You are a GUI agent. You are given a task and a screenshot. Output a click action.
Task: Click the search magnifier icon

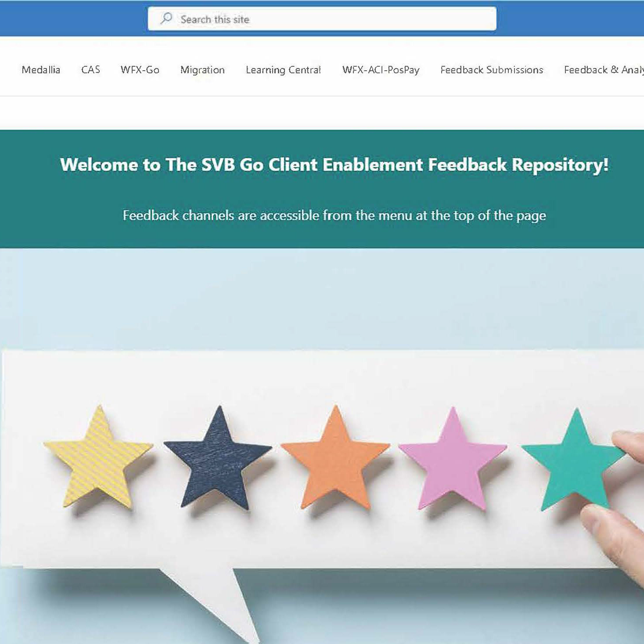(x=166, y=18)
